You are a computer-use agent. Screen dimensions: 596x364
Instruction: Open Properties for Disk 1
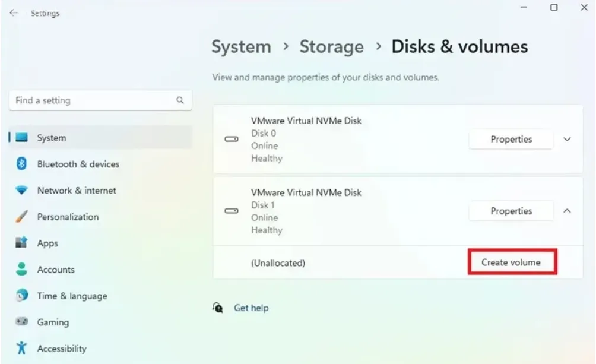(511, 211)
